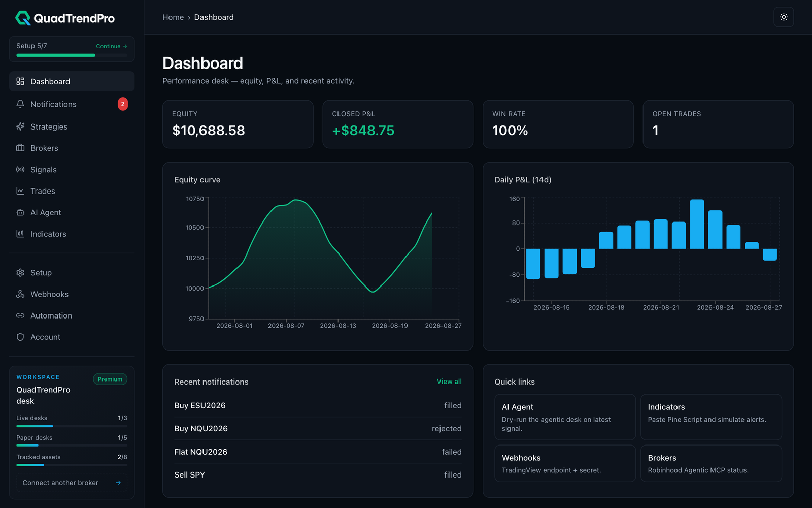812x508 pixels.
Task: Open the AI Agent robot icon
Action: [20, 212]
